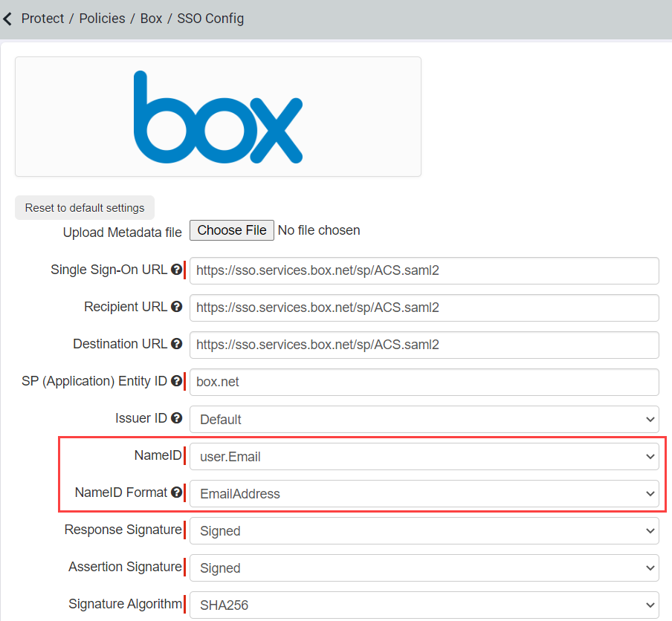Click Choose File to upload metadata
Viewport: 672px width, 621px height.
pos(231,230)
